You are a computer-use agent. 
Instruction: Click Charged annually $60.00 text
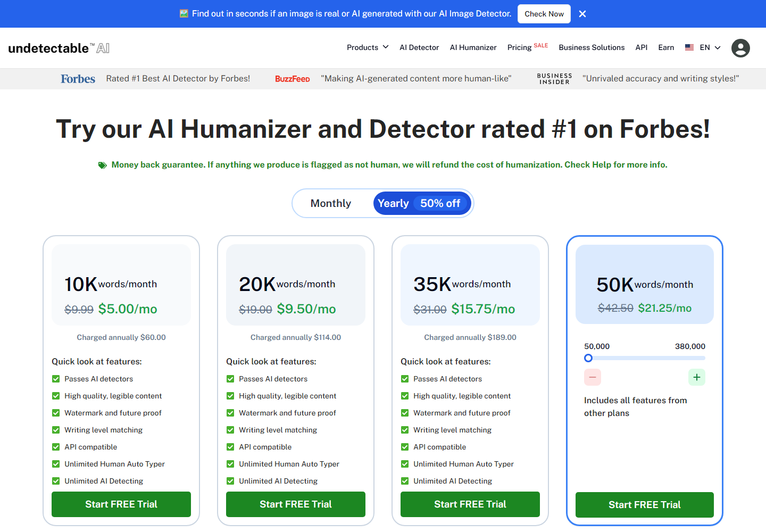[x=121, y=337]
